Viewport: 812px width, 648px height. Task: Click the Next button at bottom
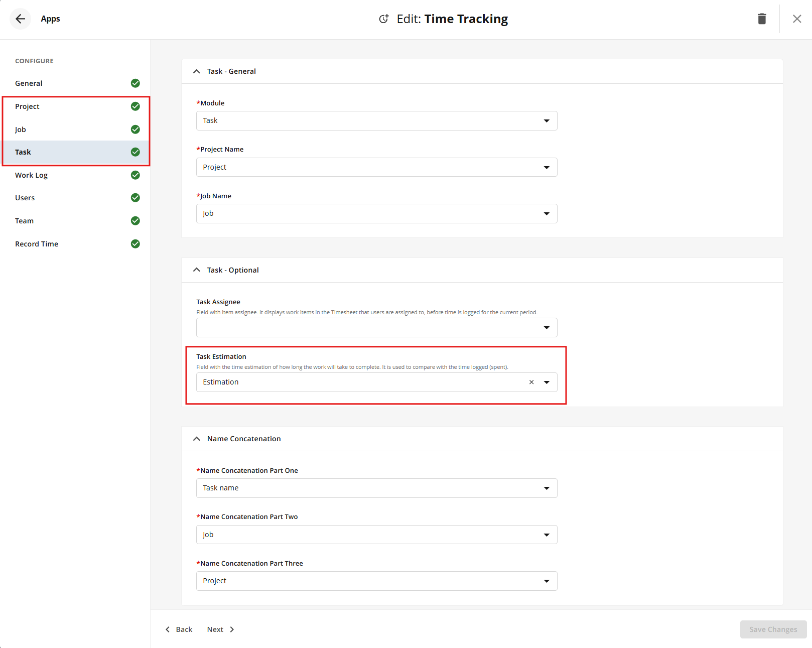tap(221, 629)
